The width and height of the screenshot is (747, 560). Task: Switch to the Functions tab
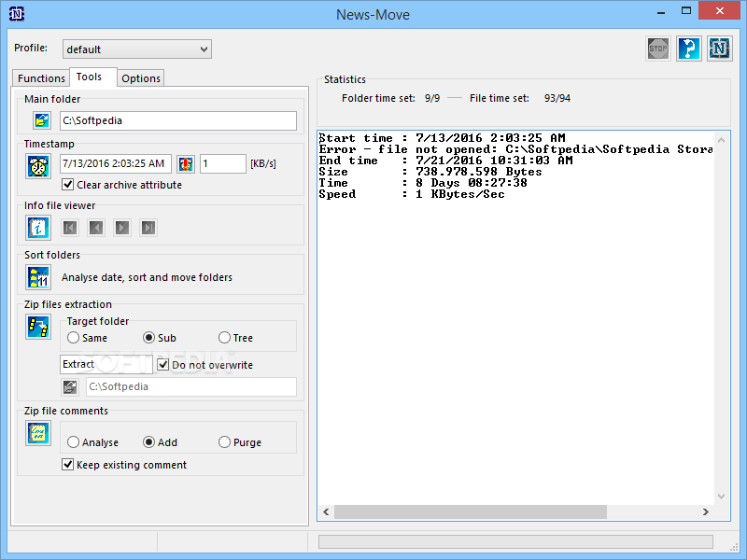41,78
